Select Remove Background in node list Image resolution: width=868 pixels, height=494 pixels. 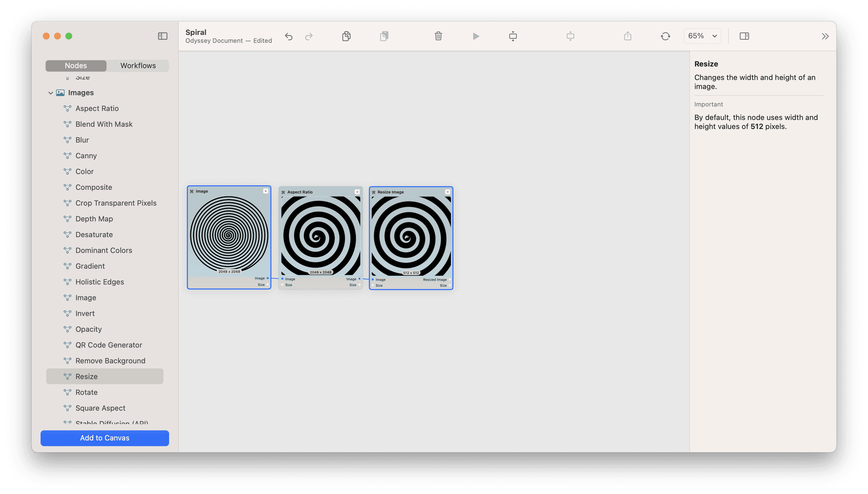click(110, 361)
